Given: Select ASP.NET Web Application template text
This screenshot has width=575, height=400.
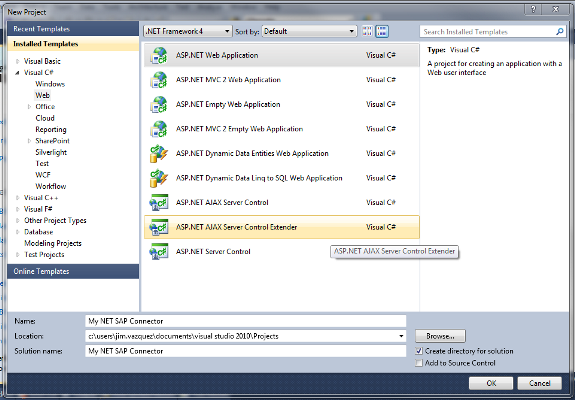Looking at the screenshot, I should click(217, 55).
